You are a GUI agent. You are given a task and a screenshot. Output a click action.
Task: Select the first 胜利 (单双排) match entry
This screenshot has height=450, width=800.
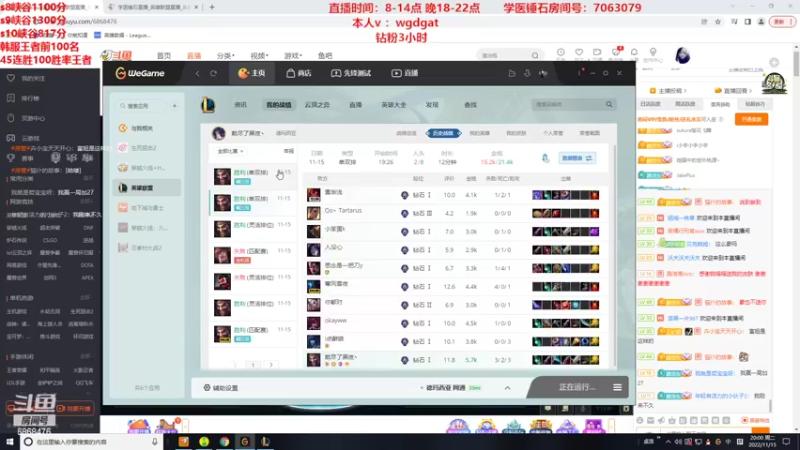[x=253, y=176]
